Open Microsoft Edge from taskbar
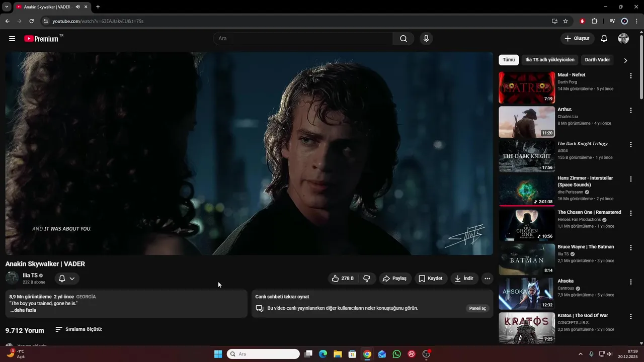 pyautogui.click(x=323, y=354)
